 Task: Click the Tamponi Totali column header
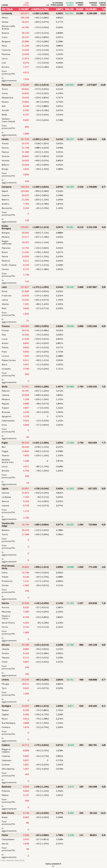(x=93, y=4)
